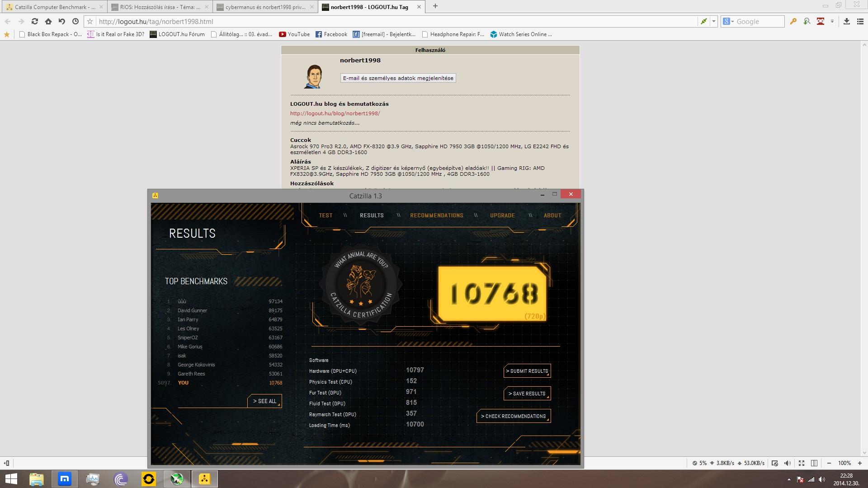868x488 pixels.
Task: Focus the Google search box
Action: click(759, 21)
